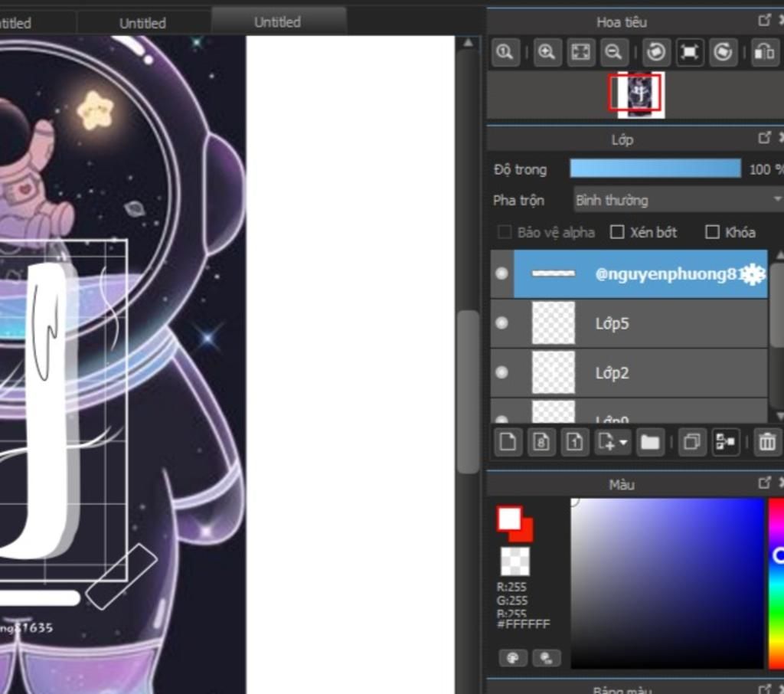Click the navigator preview thumbnail
The width and height of the screenshot is (784, 694).
point(641,95)
